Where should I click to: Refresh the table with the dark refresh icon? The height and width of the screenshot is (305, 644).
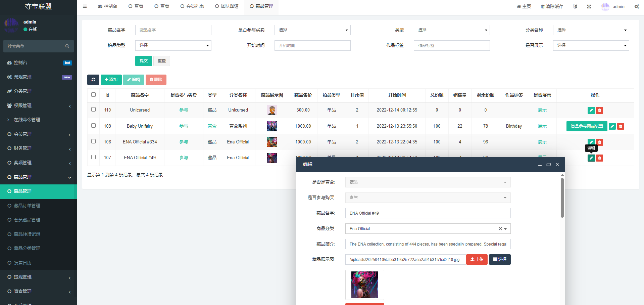tap(93, 80)
